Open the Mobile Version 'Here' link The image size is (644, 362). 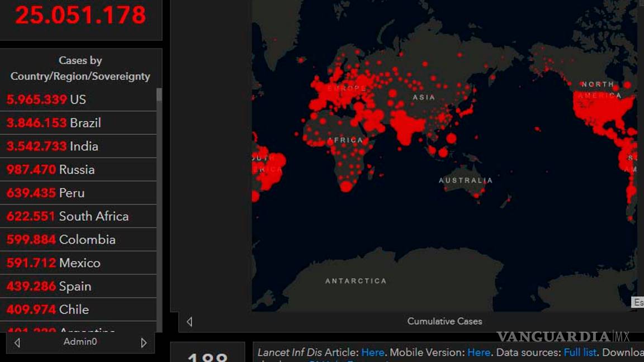[x=479, y=353]
